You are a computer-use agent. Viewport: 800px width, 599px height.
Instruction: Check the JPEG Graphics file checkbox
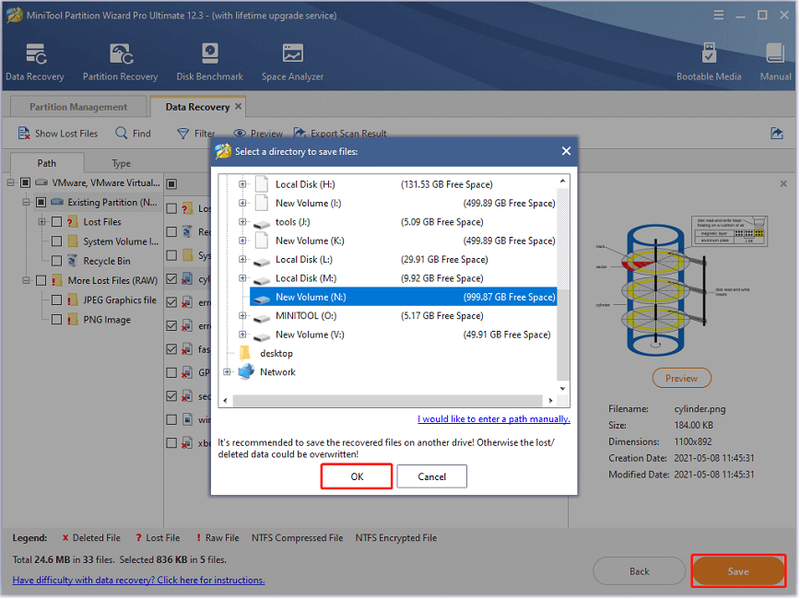click(x=57, y=300)
